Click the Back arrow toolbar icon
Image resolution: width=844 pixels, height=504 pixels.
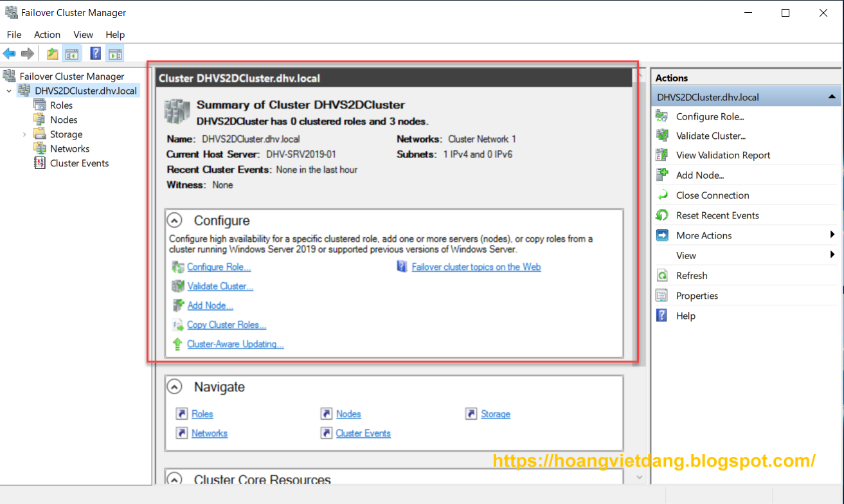click(x=10, y=54)
